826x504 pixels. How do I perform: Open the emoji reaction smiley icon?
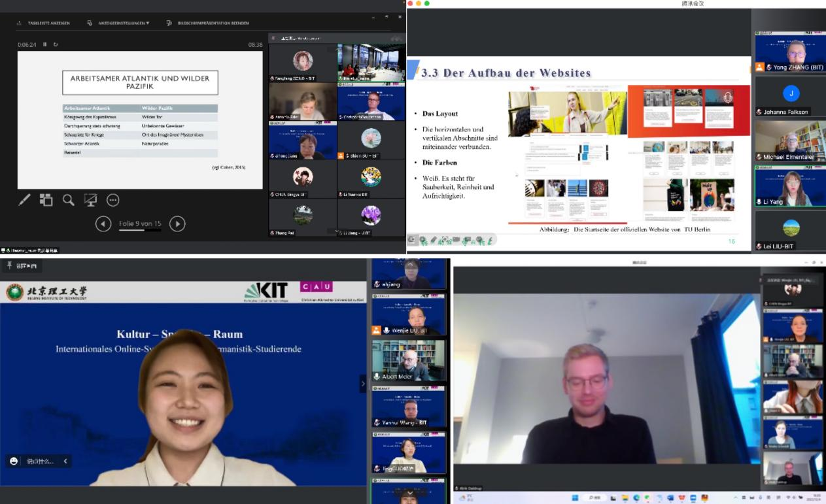coord(14,462)
